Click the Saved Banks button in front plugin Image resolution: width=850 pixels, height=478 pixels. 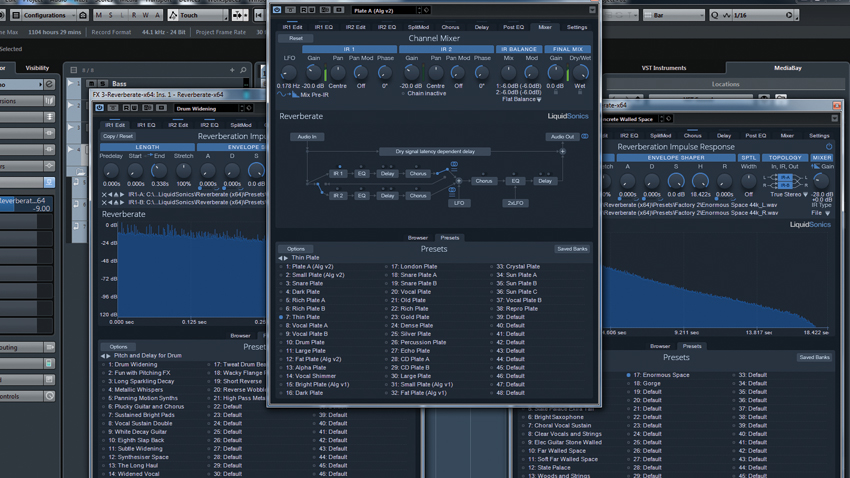pos(572,249)
